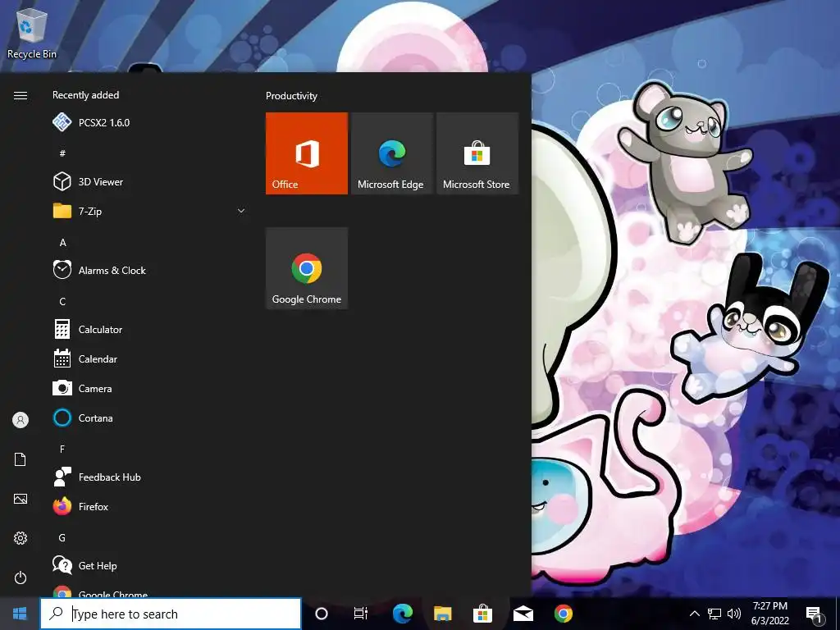Focus the Type here to search box
840x630 pixels.
pyautogui.click(x=171, y=614)
